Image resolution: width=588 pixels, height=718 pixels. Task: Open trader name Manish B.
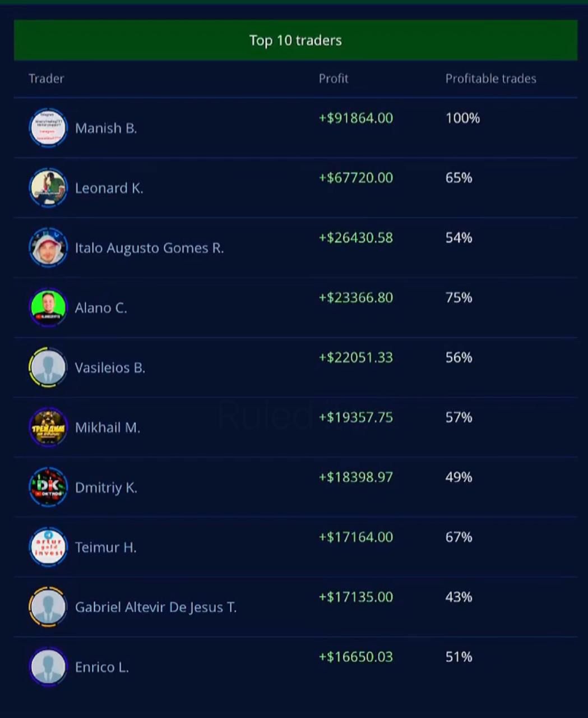coord(106,128)
